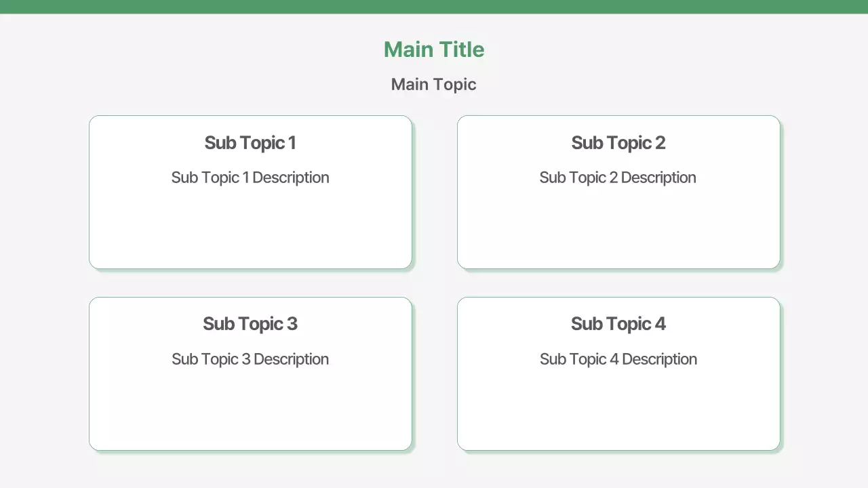Click the "Sub Topic 1 Description" text
This screenshot has width=868, height=488.
pos(250,178)
